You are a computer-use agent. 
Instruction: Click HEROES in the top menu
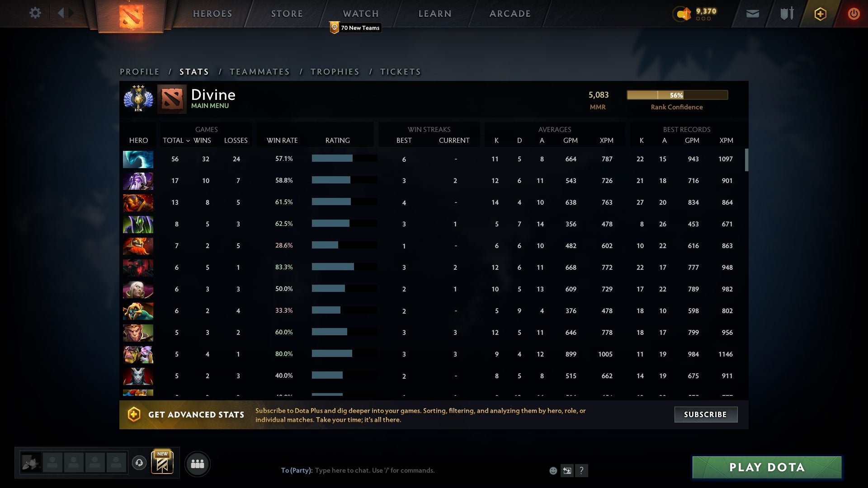(212, 13)
